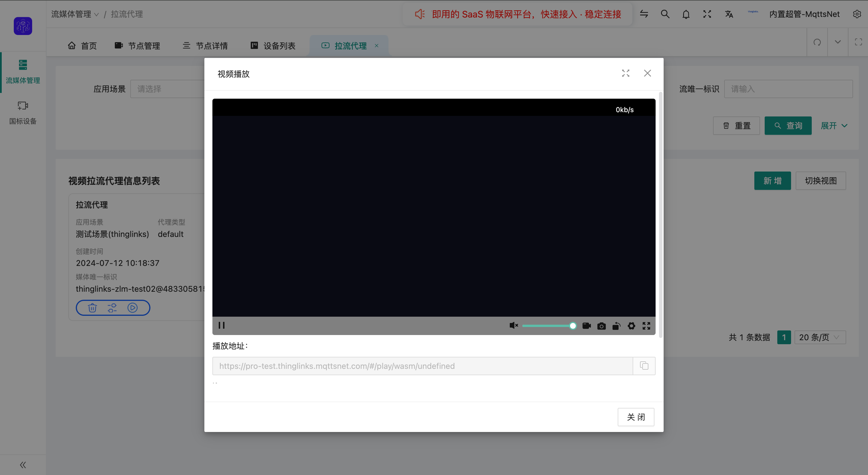Click the 关闭 button

[x=636, y=417]
